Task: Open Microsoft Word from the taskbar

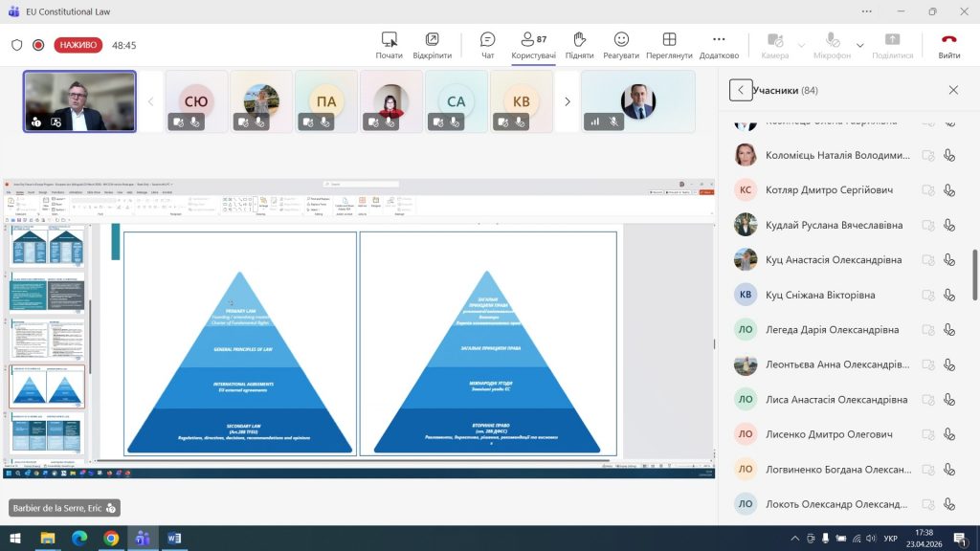Action: pyautogui.click(x=174, y=539)
